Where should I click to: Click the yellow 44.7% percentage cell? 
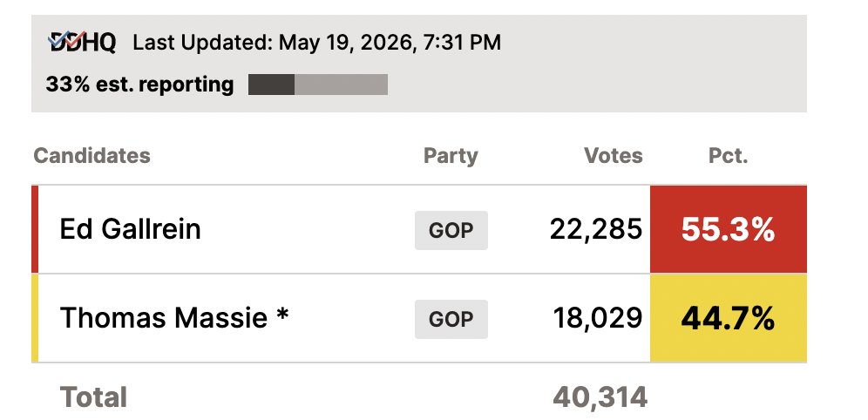[729, 318]
